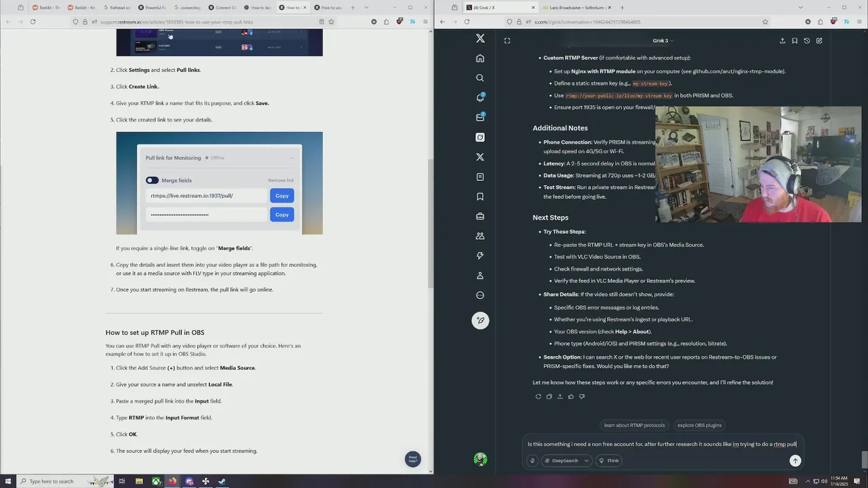The height and width of the screenshot is (488, 868).
Task: Focus the x.com address bar
Action: click(637, 22)
